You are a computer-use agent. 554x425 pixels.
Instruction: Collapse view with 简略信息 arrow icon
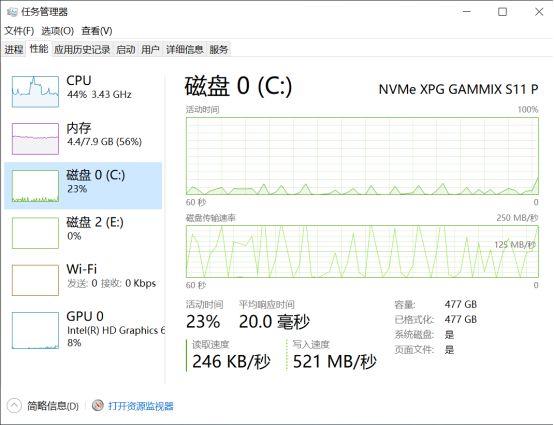point(14,406)
